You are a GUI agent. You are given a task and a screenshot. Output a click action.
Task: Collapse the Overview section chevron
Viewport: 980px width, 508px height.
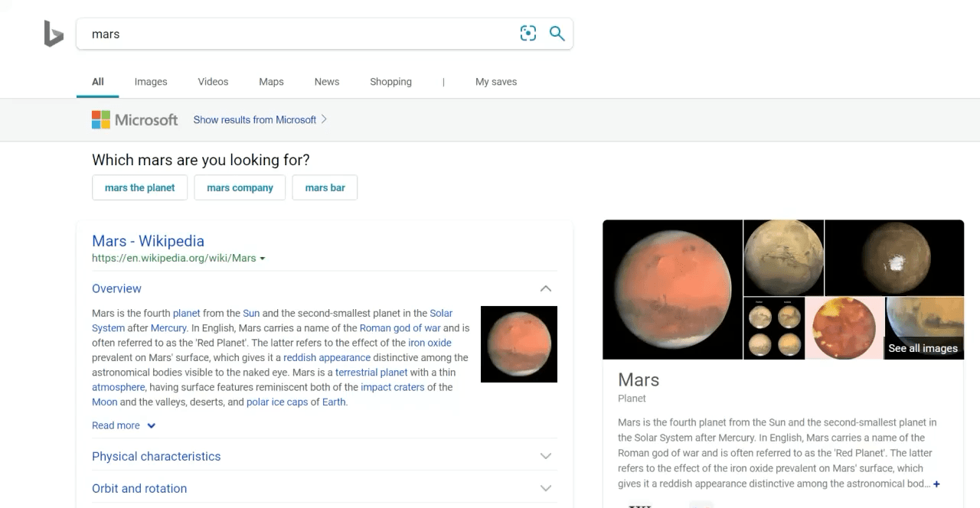click(546, 288)
